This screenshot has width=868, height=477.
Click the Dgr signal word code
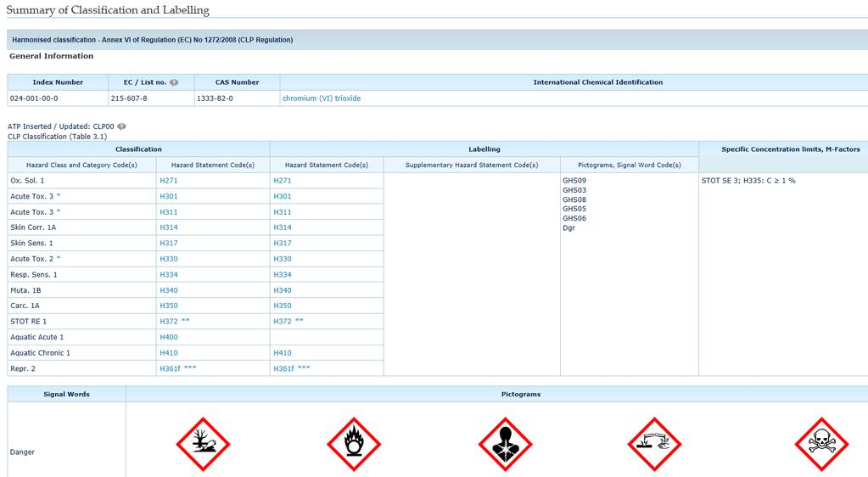point(569,227)
